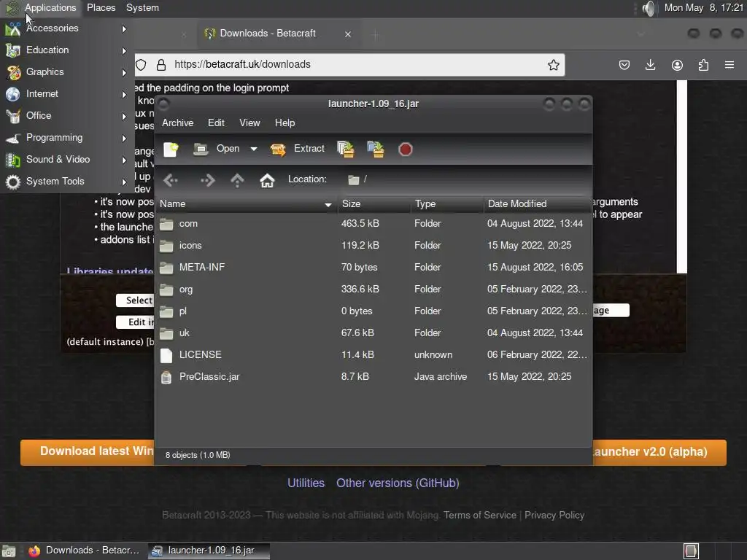Select the LICENSE file
Screen dimensions: 747x560
[373, 355]
